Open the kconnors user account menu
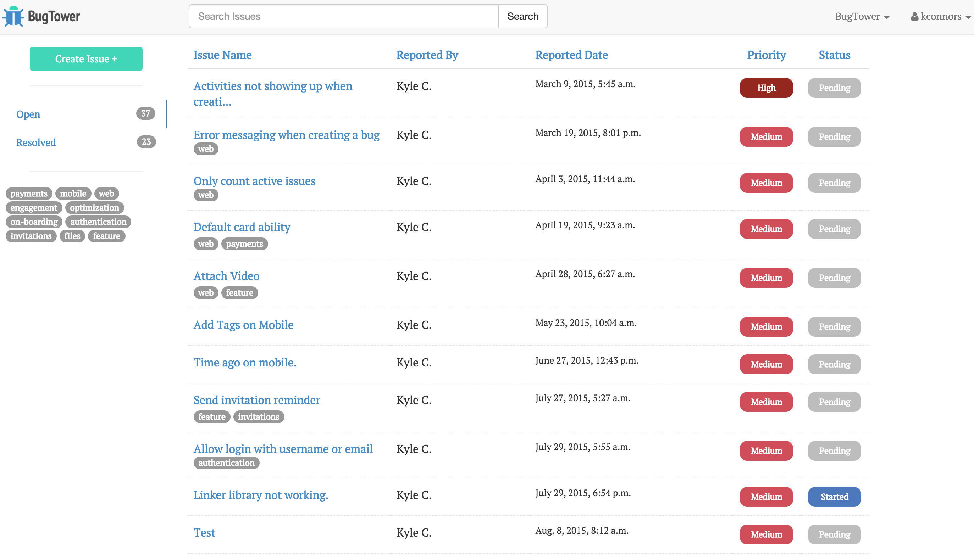The image size is (974, 560). tap(940, 16)
